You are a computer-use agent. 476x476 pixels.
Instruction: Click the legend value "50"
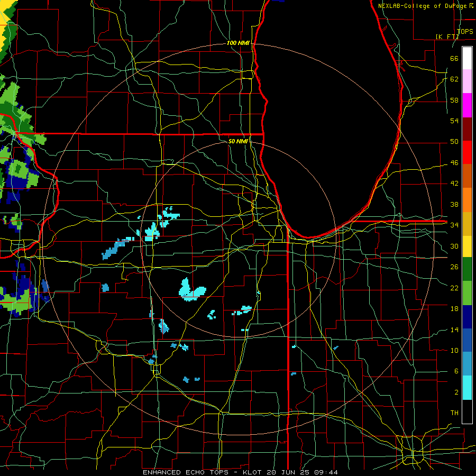click(x=454, y=142)
